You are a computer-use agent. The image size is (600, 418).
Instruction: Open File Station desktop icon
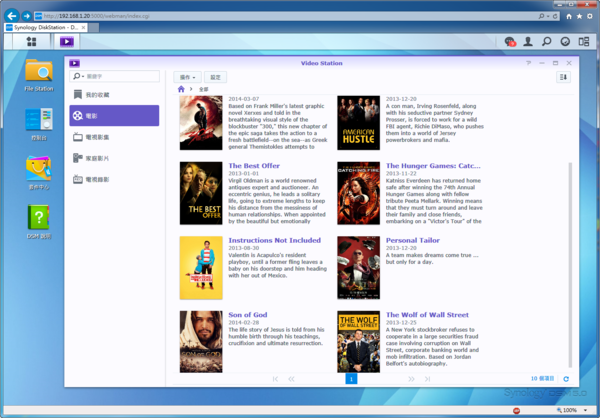(x=38, y=72)
